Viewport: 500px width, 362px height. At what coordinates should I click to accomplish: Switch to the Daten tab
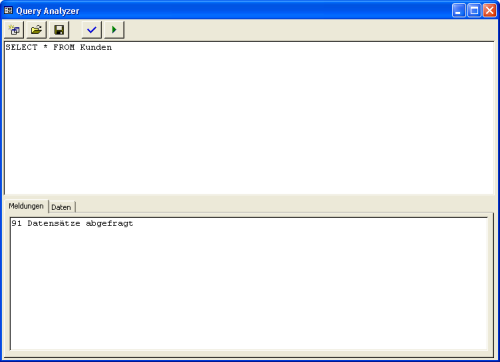click(62, 207)
